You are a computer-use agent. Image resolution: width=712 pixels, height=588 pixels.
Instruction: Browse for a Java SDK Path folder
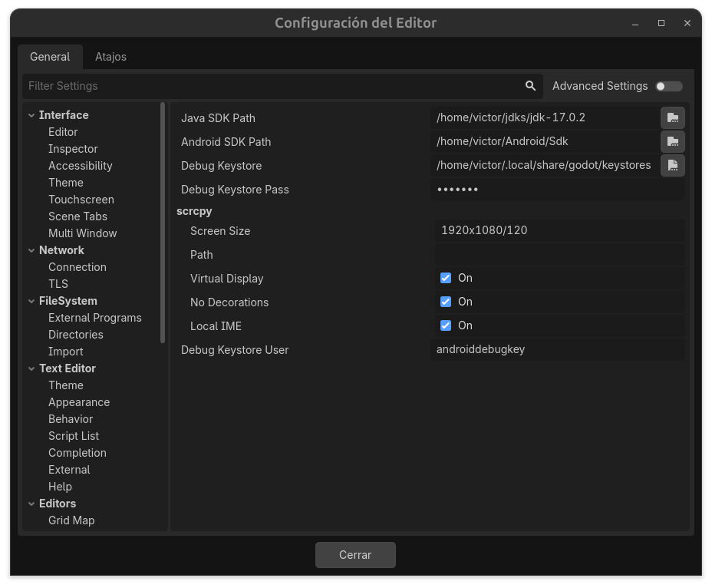[x=672, y=117]
